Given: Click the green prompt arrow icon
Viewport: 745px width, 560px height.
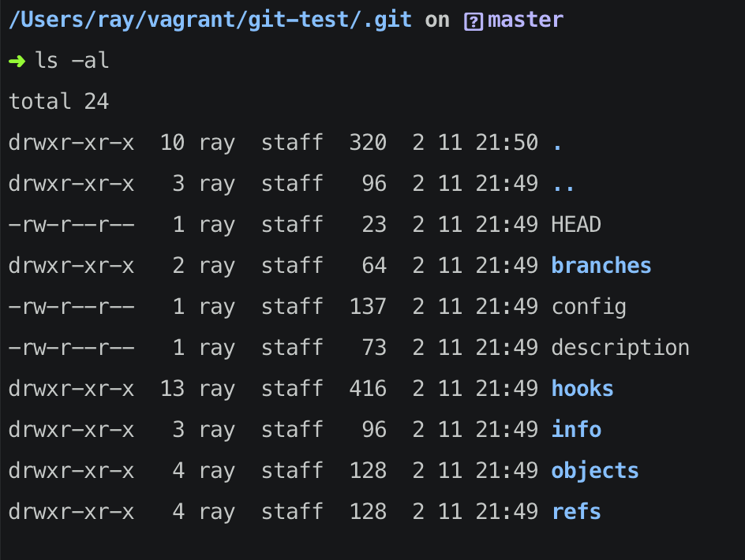Looking at the screenshot, I should click(17, 61).
